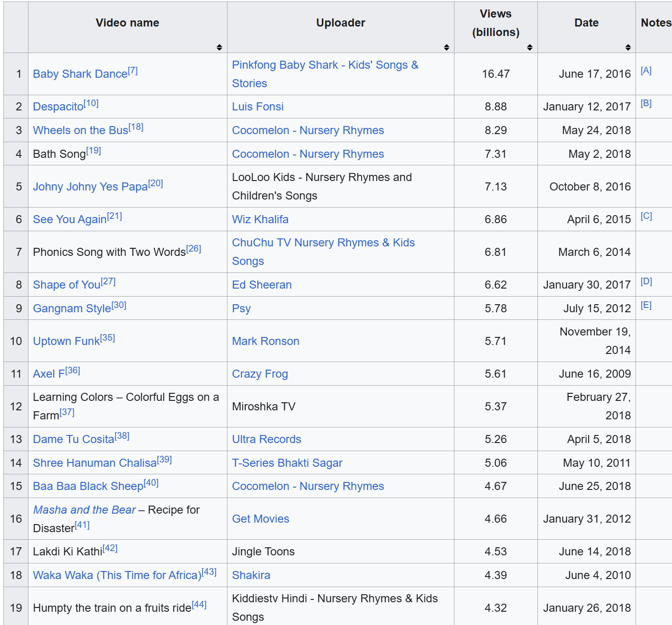Select the Miroshka TV uploader cell

(x=340, y=407)
